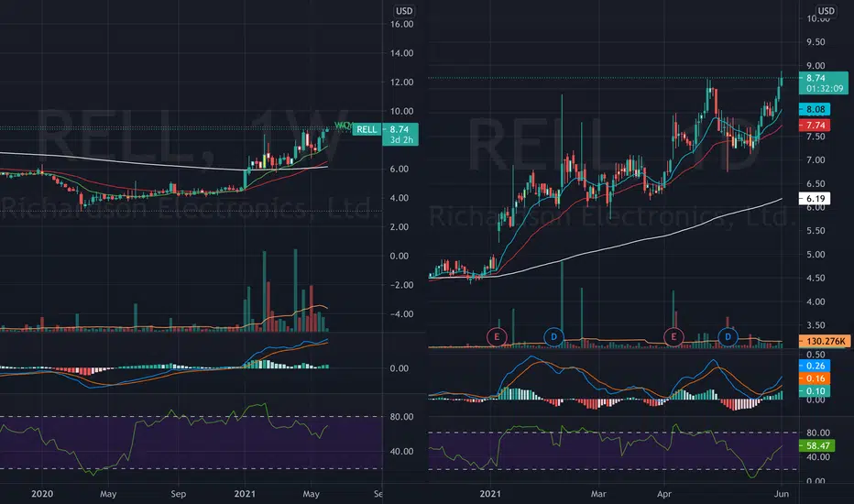The width and height of the screenshot is (854, 504).
Task: Open the dividend D marker near May
Action: pos(728,336)
